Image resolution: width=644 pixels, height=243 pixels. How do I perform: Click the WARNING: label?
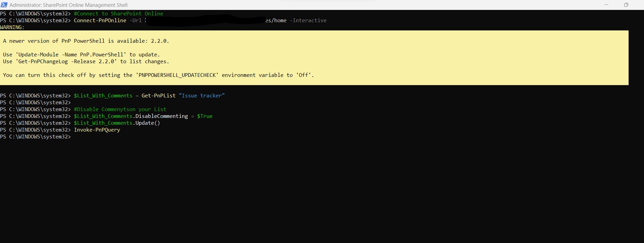[x=12, y=27]
